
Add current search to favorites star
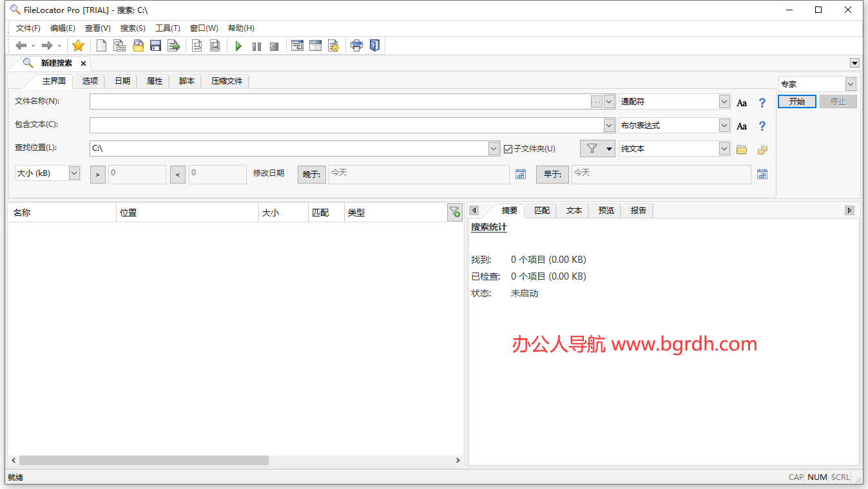click(x=78, y=45)
